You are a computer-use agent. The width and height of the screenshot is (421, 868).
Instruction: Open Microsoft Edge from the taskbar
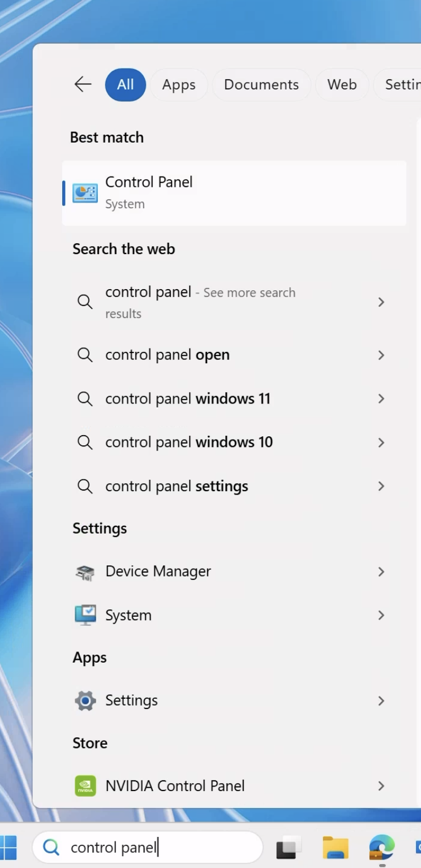pos(382,847)
